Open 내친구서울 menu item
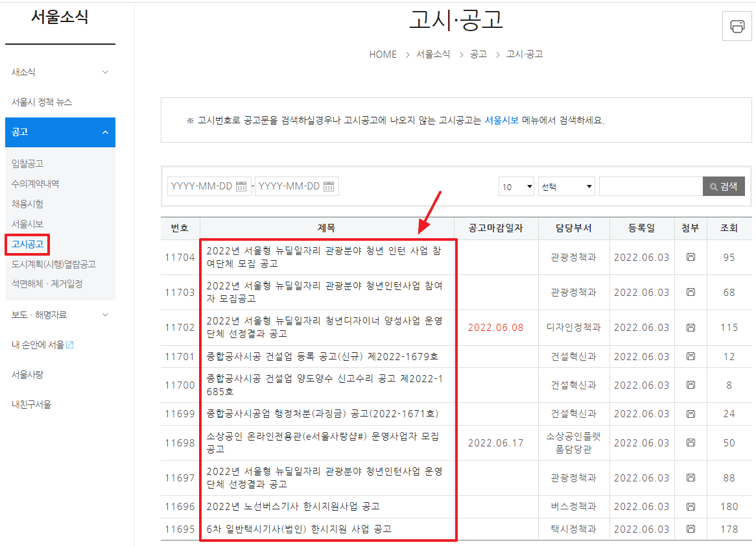The width and height of the screenshot is (756, 547). [x=31, y=405]
